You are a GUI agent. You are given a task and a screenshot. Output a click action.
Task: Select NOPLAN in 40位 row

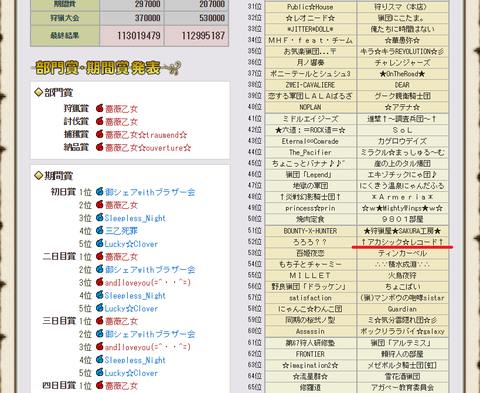(310, 107)
